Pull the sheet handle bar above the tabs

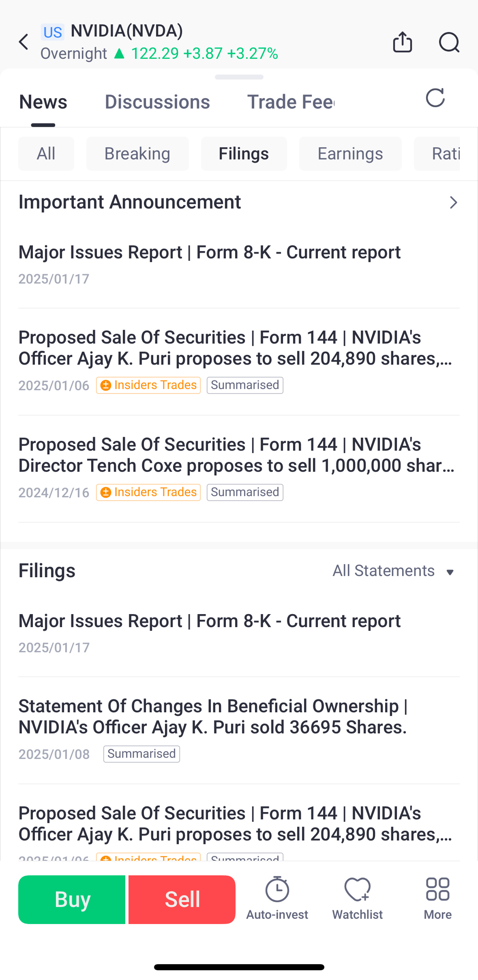point(239,77)
